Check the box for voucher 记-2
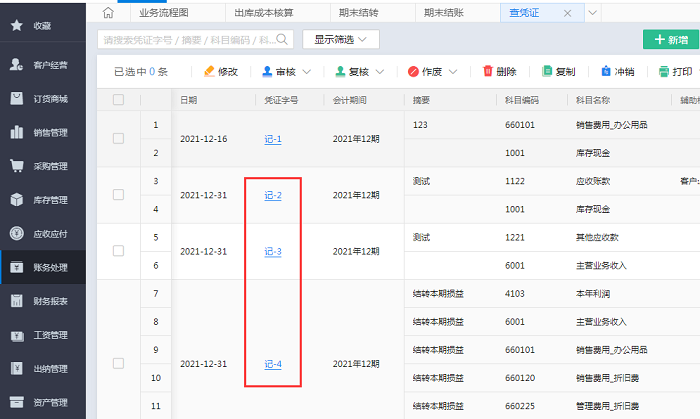Image resolution: width=700 pixels, height=419 pixels. (x=119, y=195)
